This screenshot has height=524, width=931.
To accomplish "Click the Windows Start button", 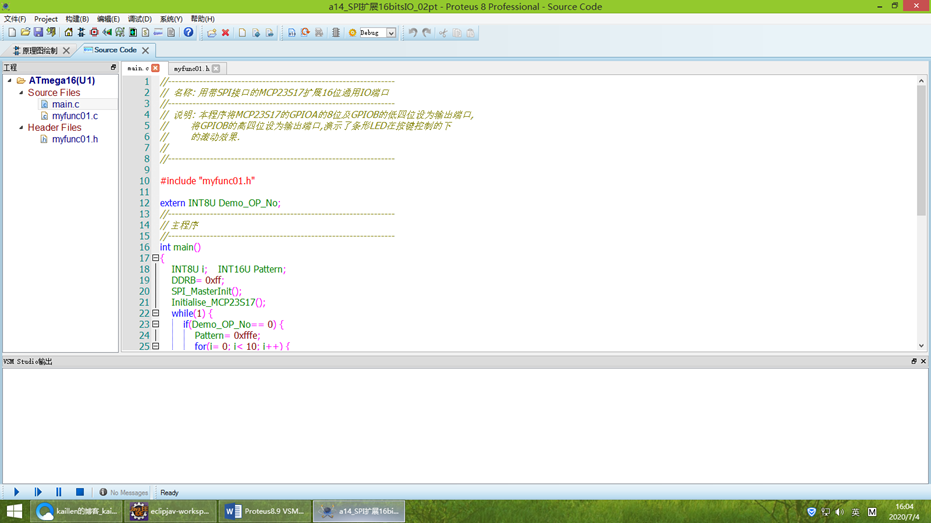I will (14, 511).
